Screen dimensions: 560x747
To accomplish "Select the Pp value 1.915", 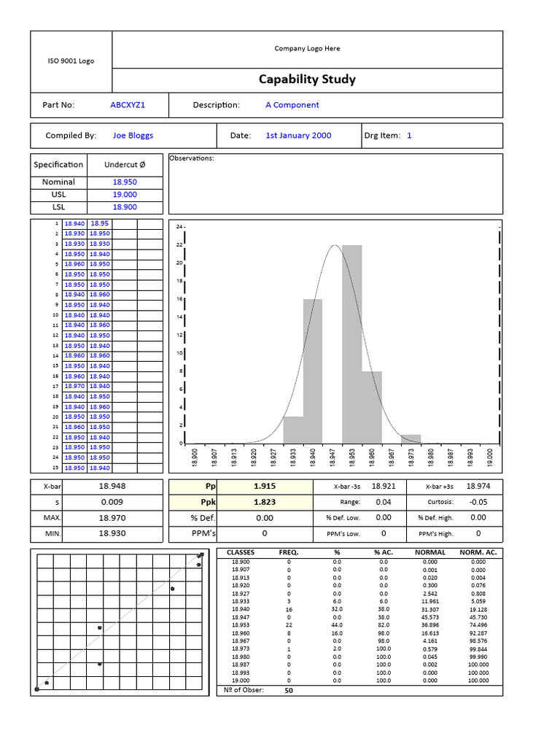I will [x=265, y=487].
